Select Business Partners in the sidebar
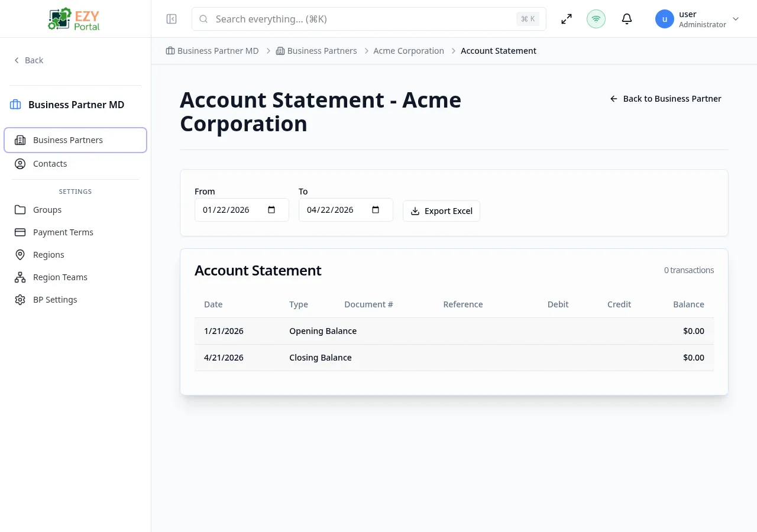757x532 pixels. pos(68,140)
